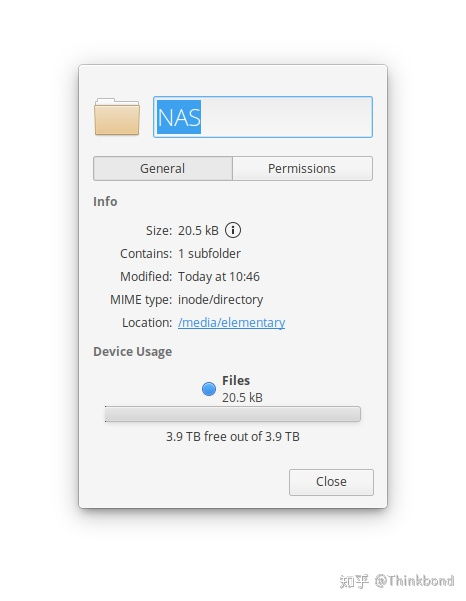The height and width of the screenshot is (601, 466).
Task: Click the NAS folder name field
Action: click(x=263, y=117)
